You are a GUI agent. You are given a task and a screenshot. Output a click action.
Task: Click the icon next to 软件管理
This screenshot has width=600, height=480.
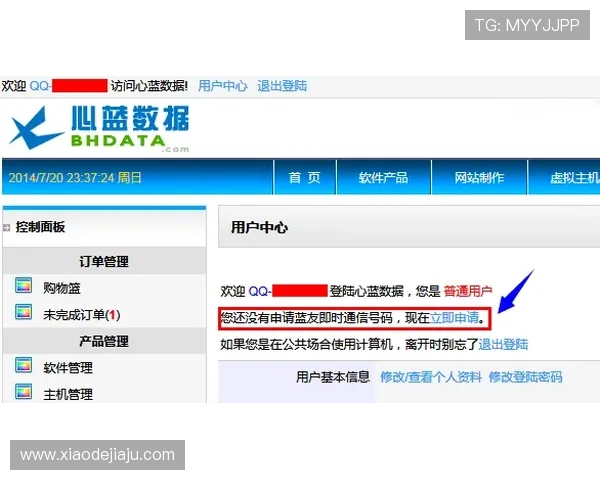(x=23, y=365)
